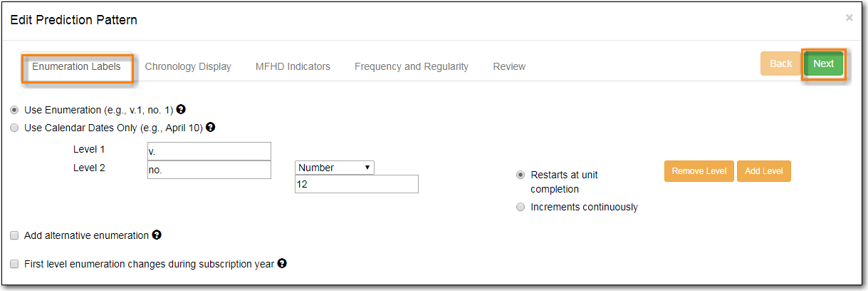The width and height of the screenshot is (868, 291).
Task: Switch to Chronology Display tab
Action: point(188,66)
